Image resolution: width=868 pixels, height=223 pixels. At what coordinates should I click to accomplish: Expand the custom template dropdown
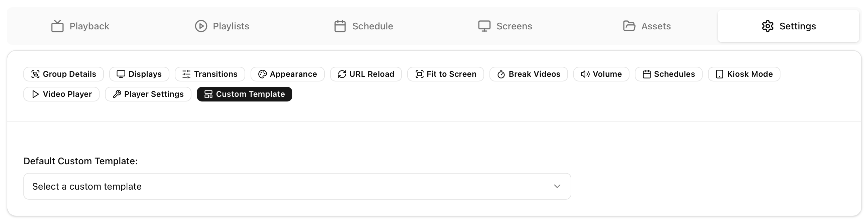pyautogui.click(x=297, y=186)
